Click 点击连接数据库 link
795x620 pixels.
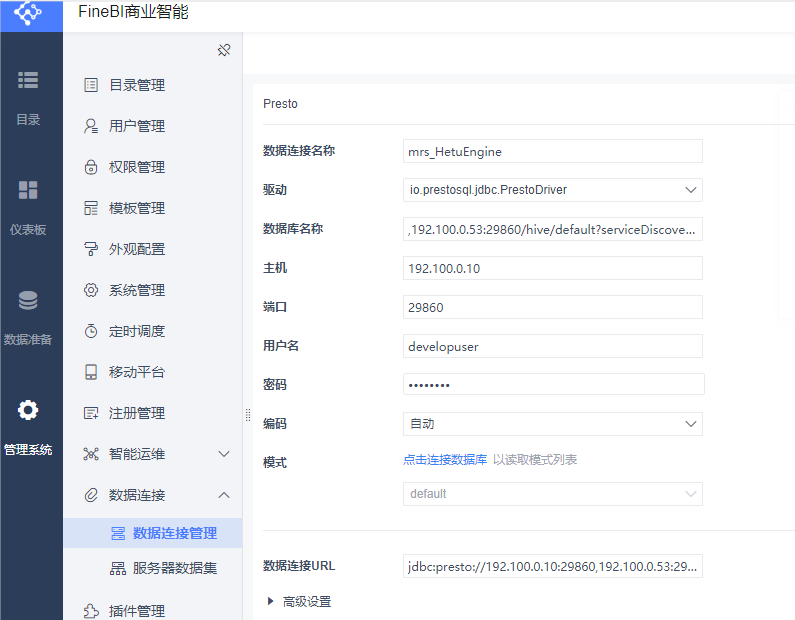tap(445, 460)
